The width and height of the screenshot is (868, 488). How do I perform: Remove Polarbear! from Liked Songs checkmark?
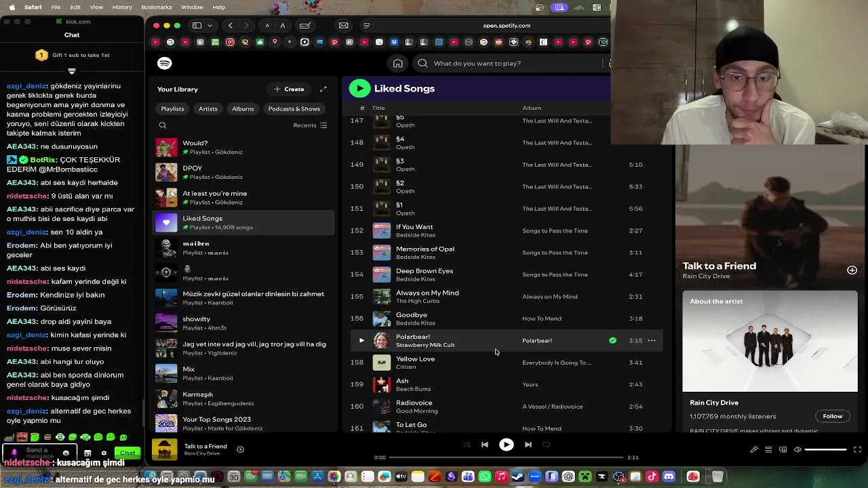coord(612,340)
